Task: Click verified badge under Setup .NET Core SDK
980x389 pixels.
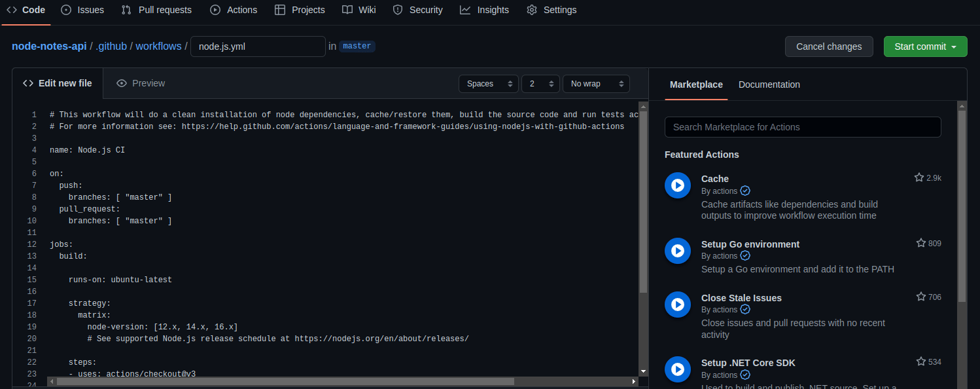Action: coord(745,375)
